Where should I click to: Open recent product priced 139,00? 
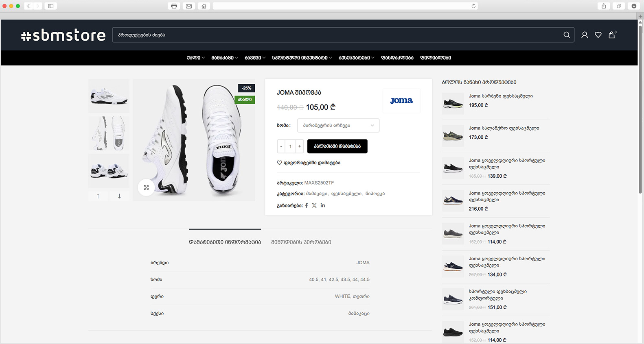coord(507,164)
